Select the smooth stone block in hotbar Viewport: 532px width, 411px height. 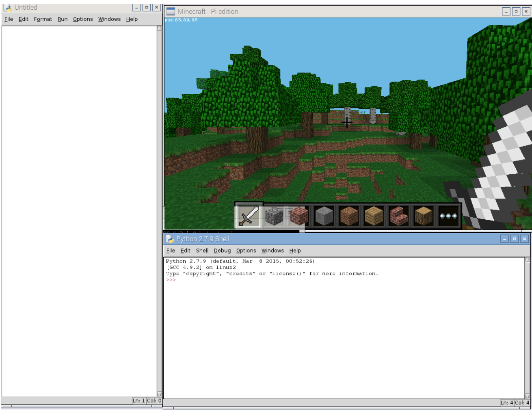click(324, 216)
